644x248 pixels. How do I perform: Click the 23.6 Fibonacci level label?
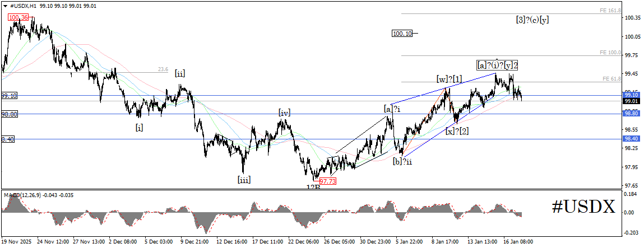tap(163, 69)
